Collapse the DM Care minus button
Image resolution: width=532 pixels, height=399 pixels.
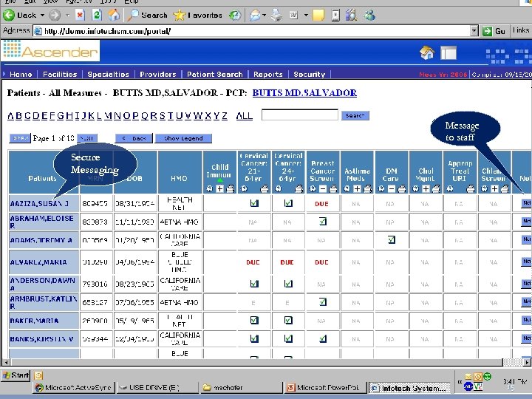[392, 189]
